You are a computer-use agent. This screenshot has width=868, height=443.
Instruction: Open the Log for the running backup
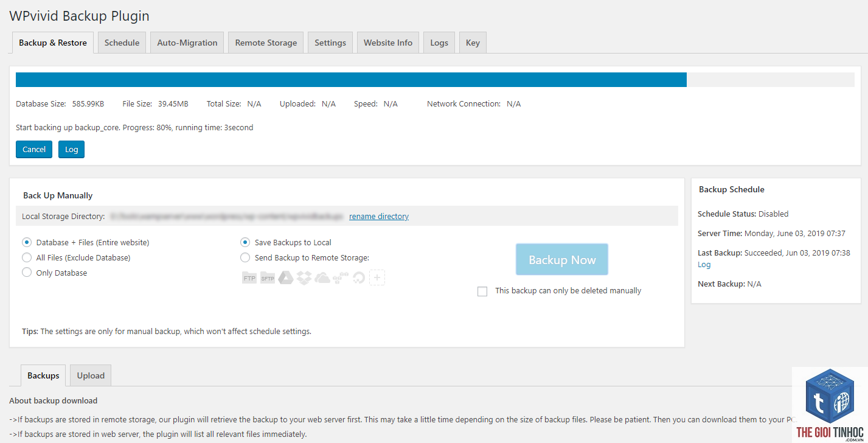71,149
